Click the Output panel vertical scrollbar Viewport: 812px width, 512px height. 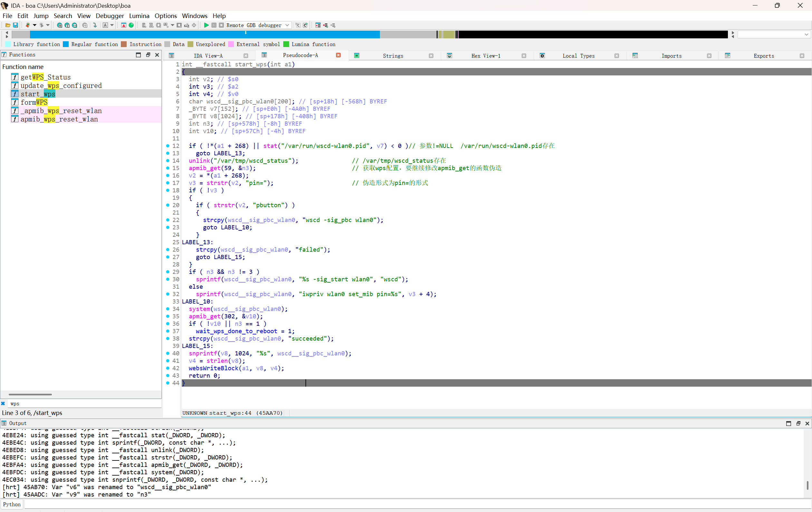tap(807, 486)
